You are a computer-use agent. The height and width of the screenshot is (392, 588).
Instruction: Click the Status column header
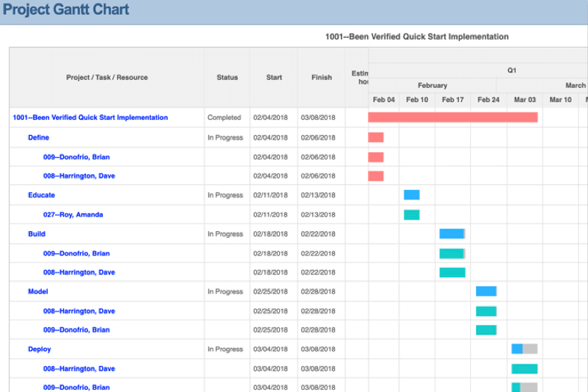228,78
